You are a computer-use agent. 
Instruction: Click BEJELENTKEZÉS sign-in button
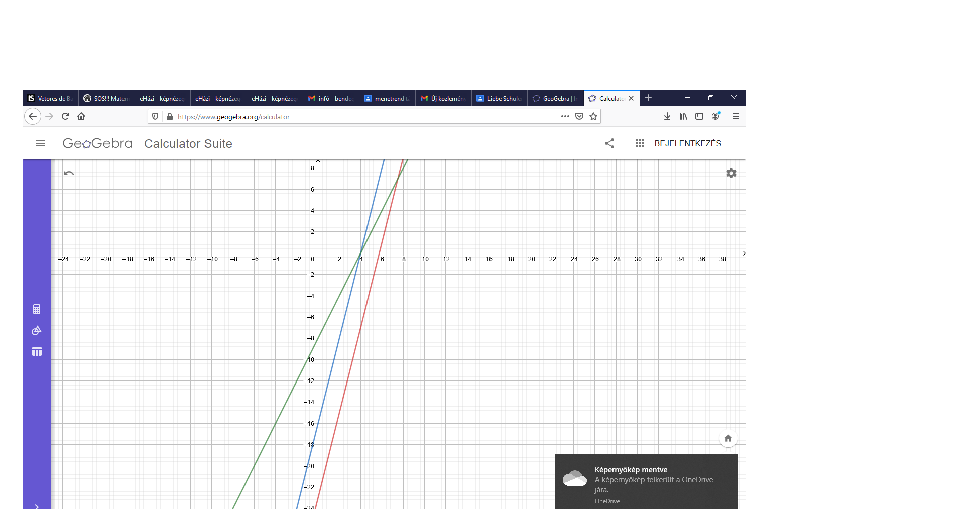(x=691, y=144)
